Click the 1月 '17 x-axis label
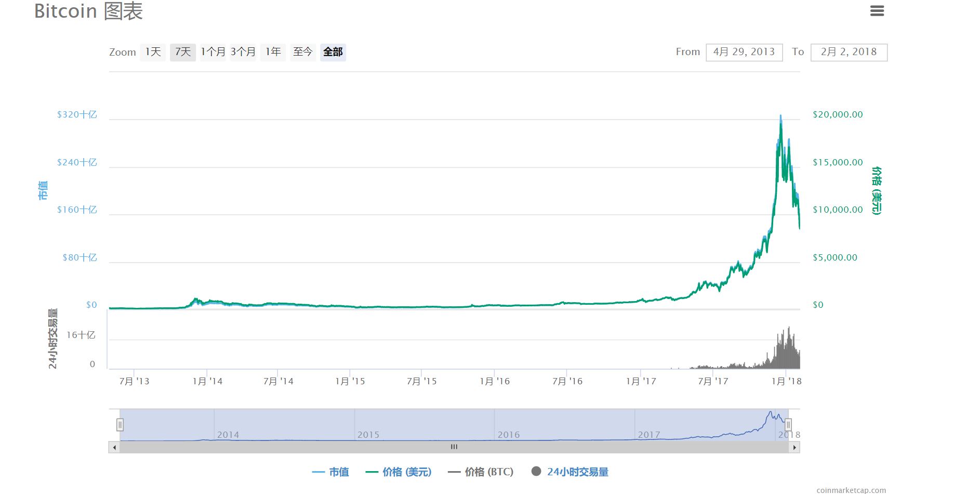 [641, 381]
